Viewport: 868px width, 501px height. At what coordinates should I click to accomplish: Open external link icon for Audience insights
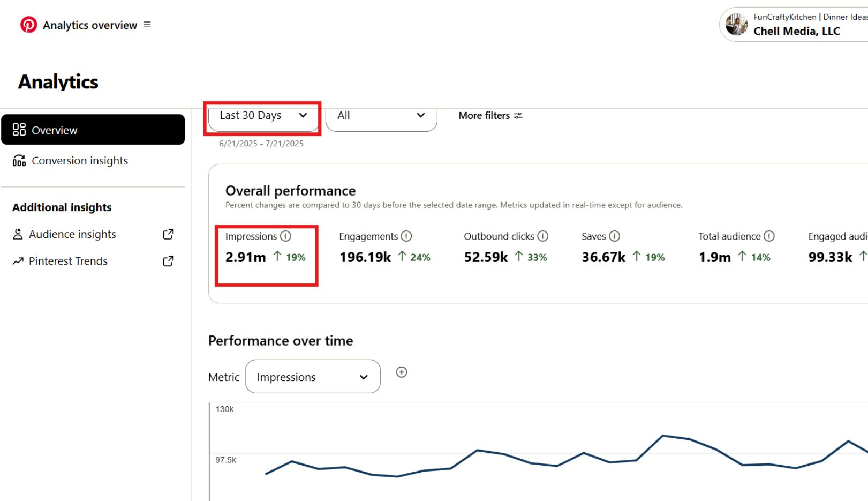pyautogui.click(x=168, y=234)
